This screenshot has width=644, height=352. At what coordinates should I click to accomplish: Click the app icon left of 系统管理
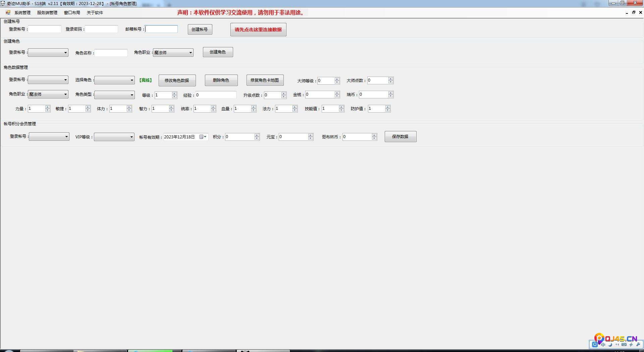pos(8,12)
